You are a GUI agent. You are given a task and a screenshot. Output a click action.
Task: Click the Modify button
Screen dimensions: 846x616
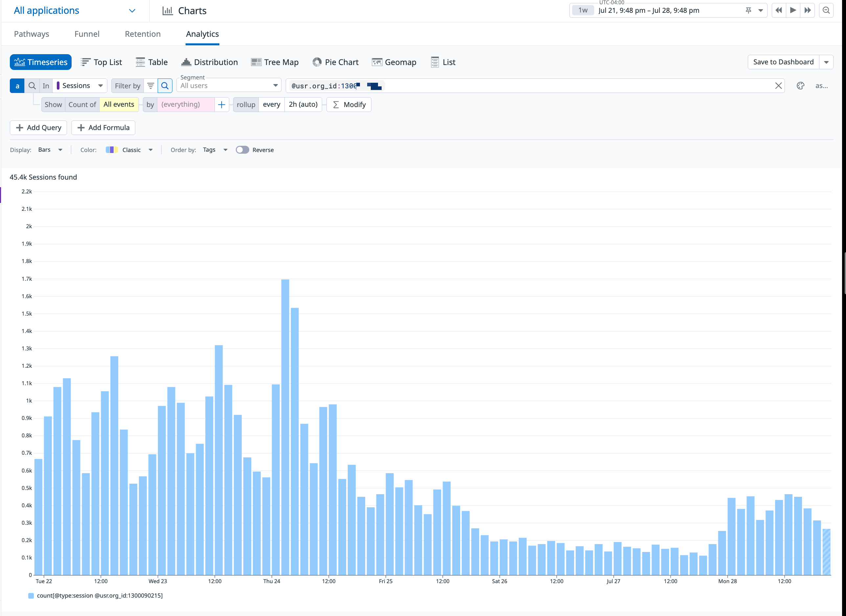[349, 105]
